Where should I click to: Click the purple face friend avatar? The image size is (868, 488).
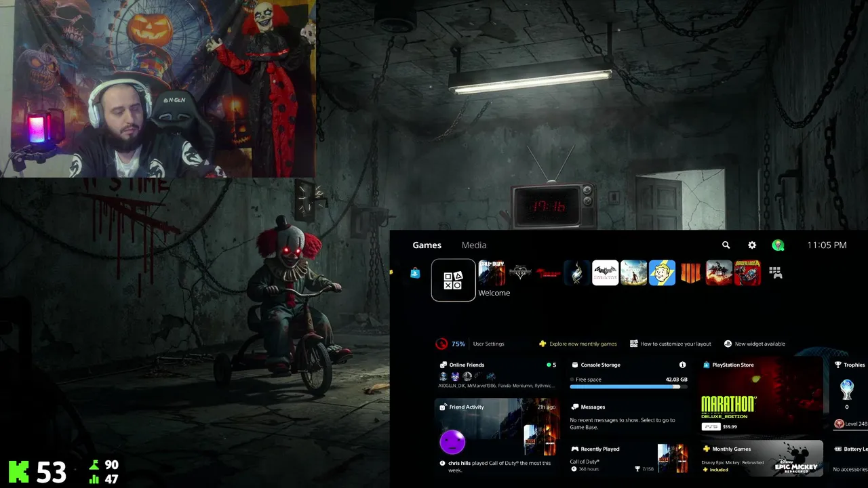coord(452,443)
